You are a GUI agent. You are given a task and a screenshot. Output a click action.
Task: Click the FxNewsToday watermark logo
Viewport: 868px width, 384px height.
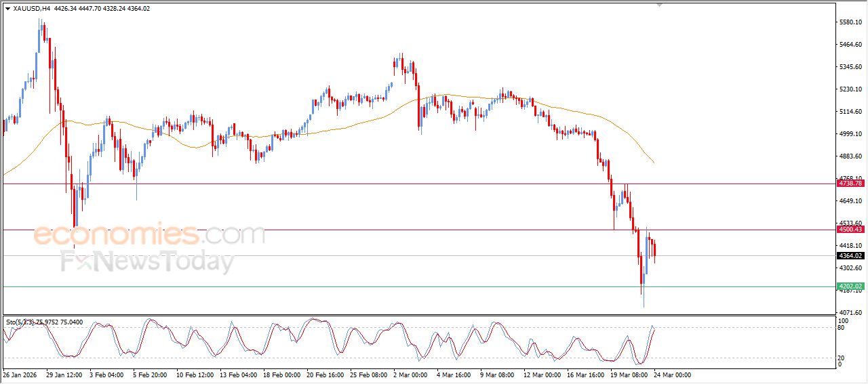tap(147, 261)
